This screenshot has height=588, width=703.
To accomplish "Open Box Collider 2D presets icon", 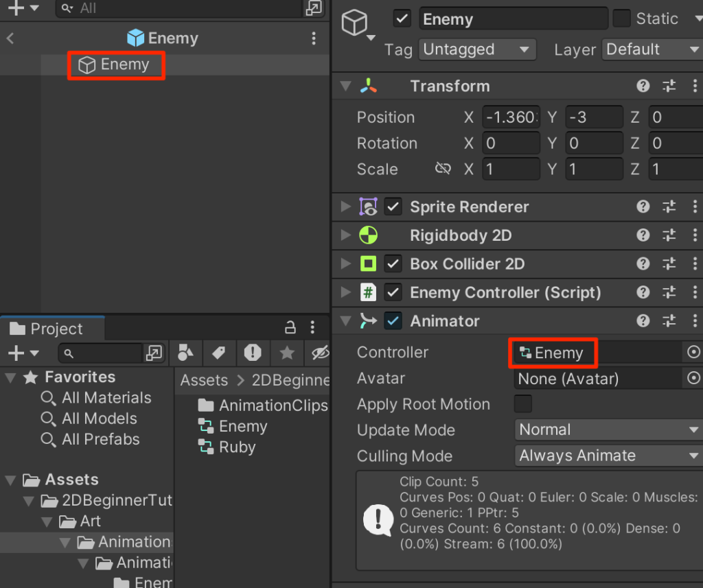I will point(669,264).
